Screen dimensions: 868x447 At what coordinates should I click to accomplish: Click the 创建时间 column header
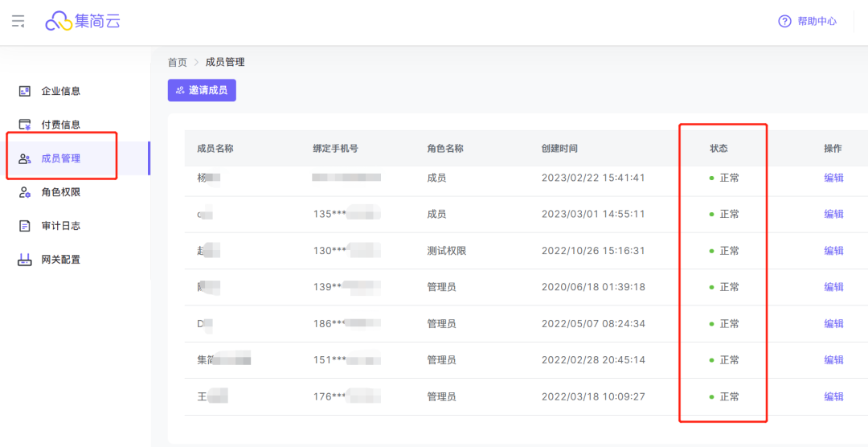pos(559,149)
